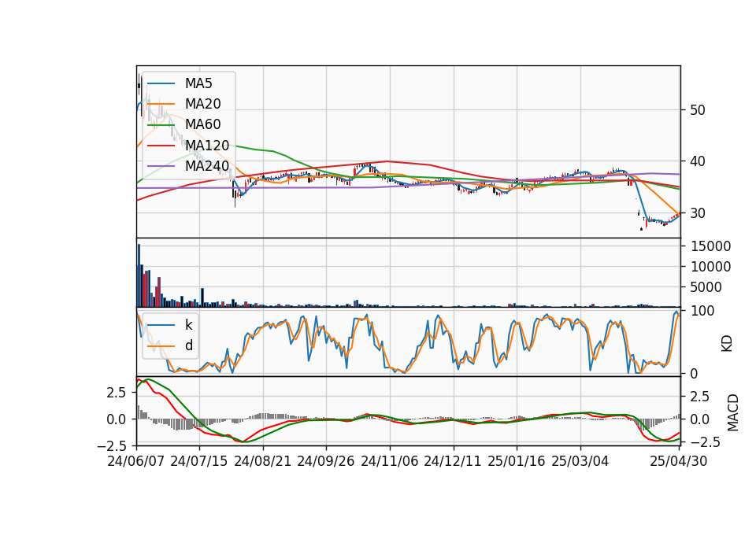756x543 pixels.
Task: Click the 24/11/06 date label
Action: (x=390, y=461)
